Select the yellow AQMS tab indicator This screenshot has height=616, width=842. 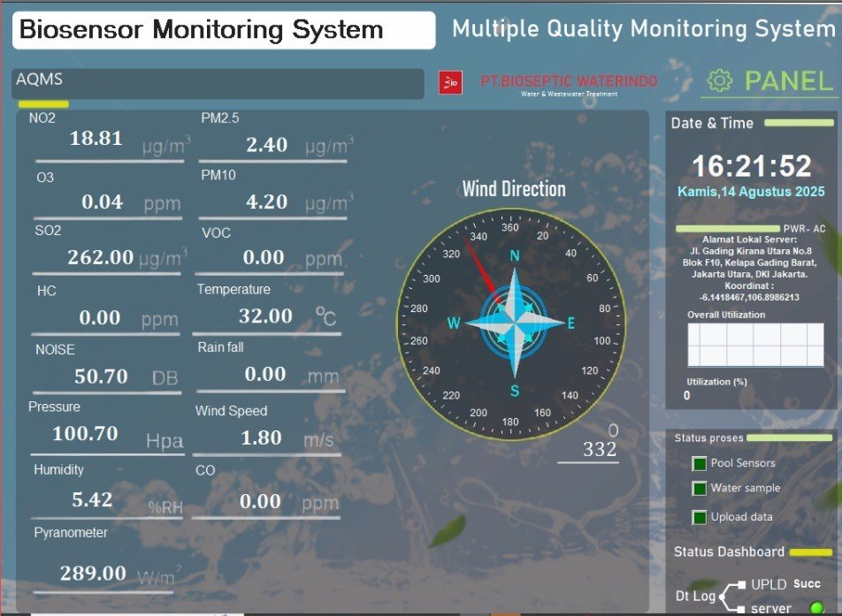(x=43, y=104)
